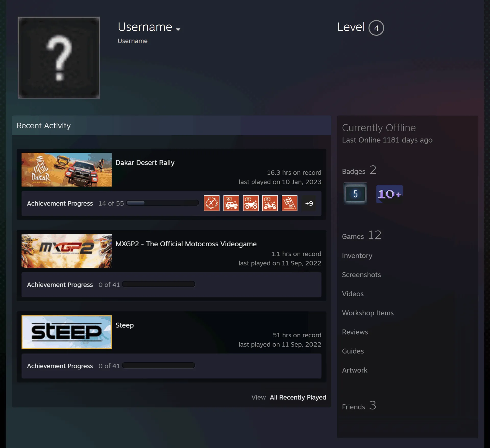The image size is (490, 448).
Task: Open Workshop Items
Action: click(368, 313)
